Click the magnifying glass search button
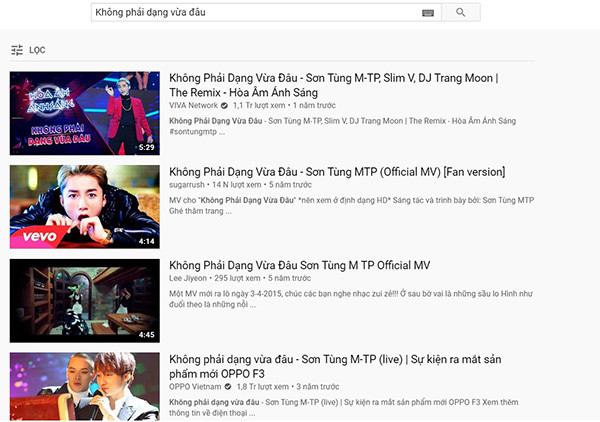600x422 pixels. [x=460, y=12]
